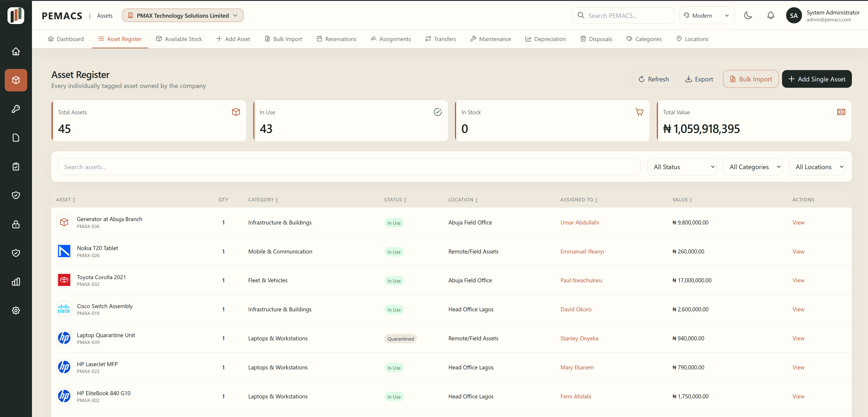
Task: Open the bar chart icon in sidebar
Action: point(16,282)
